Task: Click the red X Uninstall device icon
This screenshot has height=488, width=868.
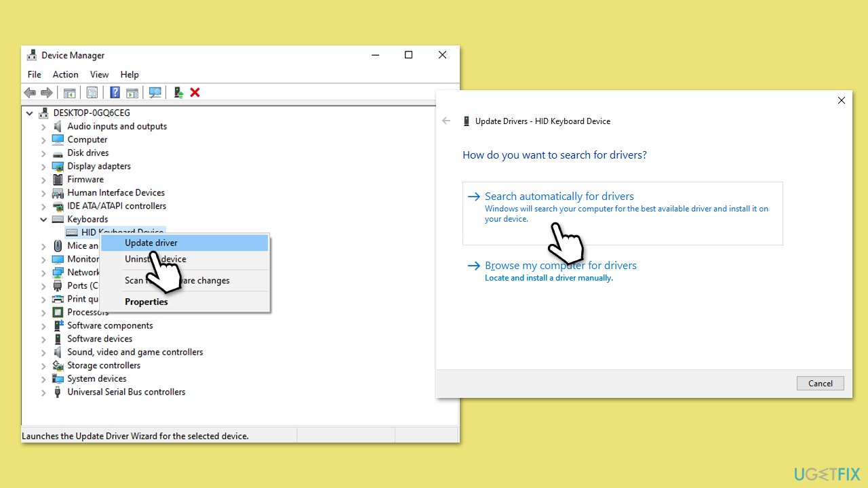Action: 195,92
